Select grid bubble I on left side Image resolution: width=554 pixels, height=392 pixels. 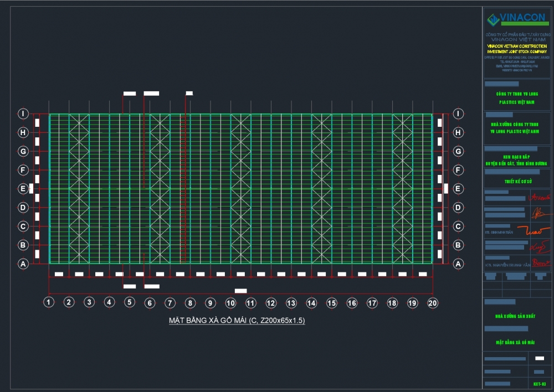coord(23,114)
